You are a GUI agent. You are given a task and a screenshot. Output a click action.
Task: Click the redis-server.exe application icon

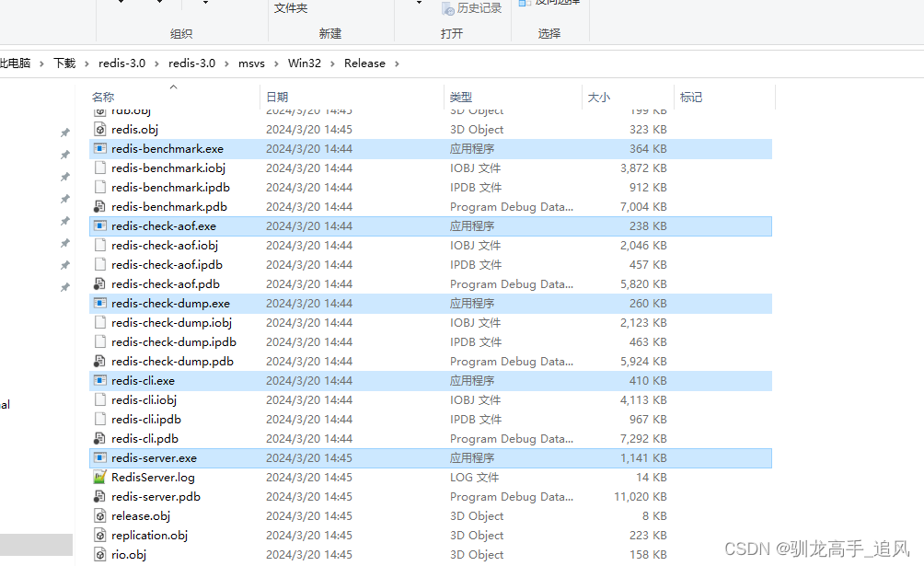pos(100,458)
